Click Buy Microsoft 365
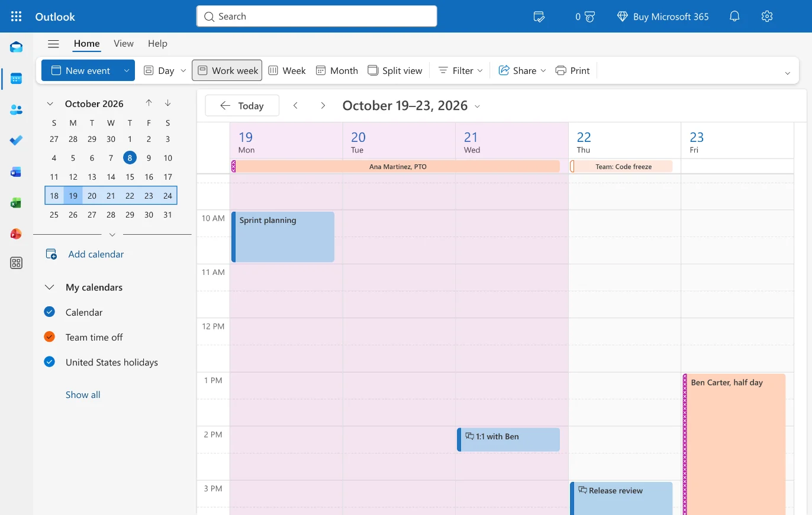The height and width of the screenshot is (515, 812). coord(663,17)
